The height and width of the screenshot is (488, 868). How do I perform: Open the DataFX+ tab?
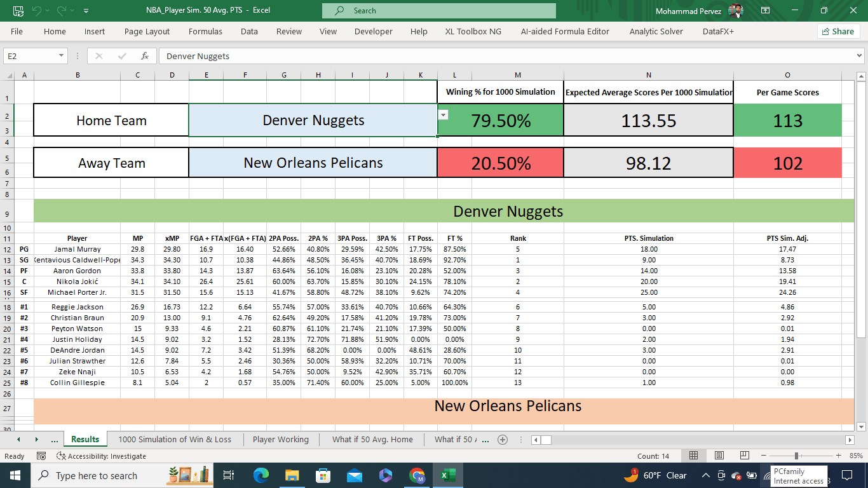(718, 31)
